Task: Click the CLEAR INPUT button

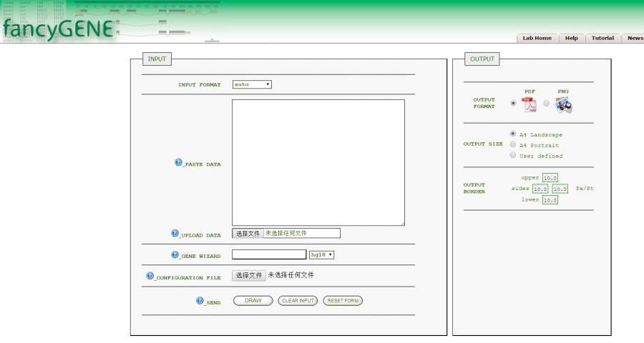Action: coord(298,301)
